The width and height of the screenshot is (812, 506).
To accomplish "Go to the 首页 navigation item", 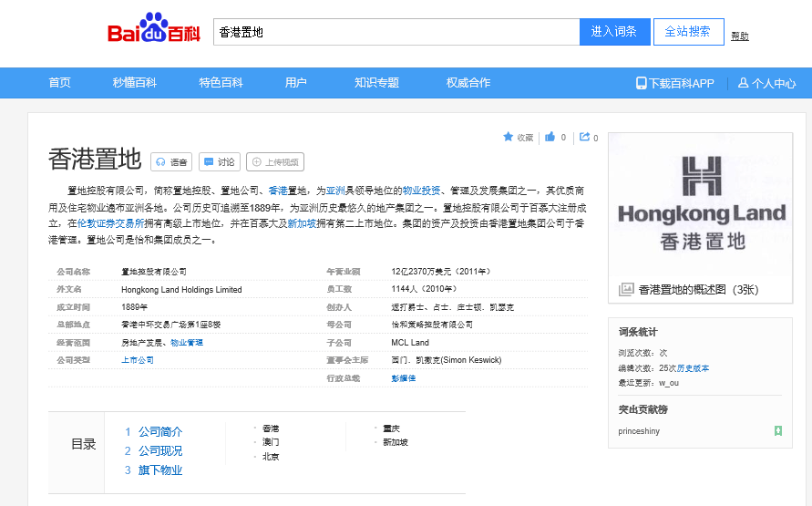I will 59,83.
